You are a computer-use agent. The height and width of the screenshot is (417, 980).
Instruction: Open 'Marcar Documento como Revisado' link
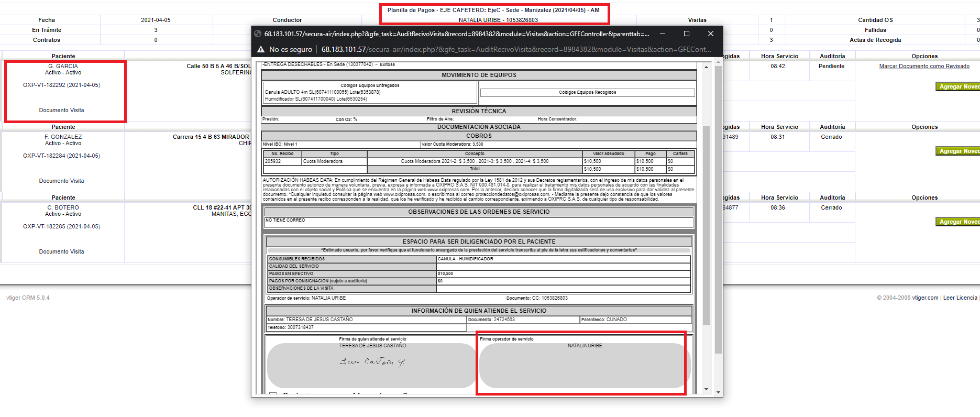click(x=924, y=66)
